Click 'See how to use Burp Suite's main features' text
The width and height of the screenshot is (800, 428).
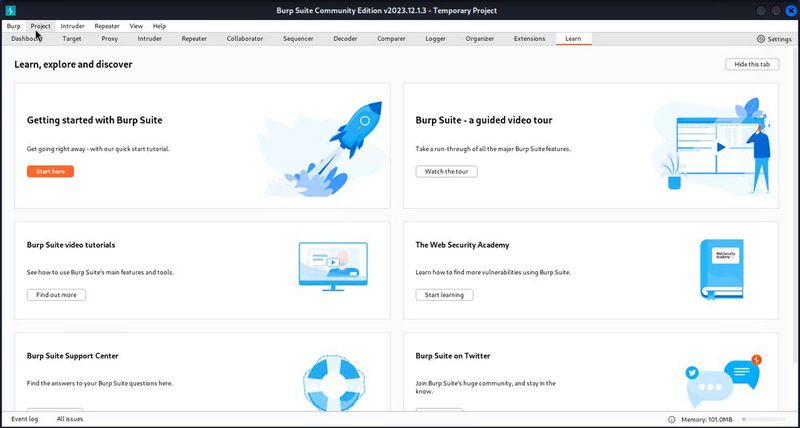[100, 272]
